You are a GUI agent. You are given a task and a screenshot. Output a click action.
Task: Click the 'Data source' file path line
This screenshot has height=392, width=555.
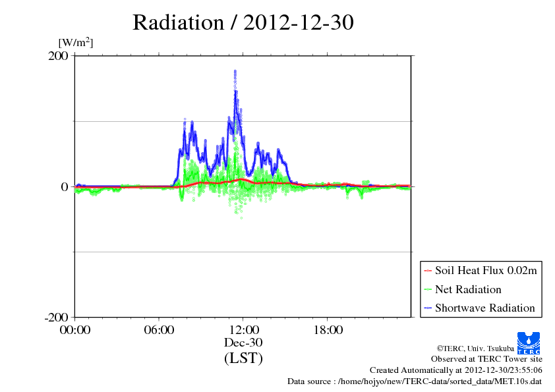(415, 381)
